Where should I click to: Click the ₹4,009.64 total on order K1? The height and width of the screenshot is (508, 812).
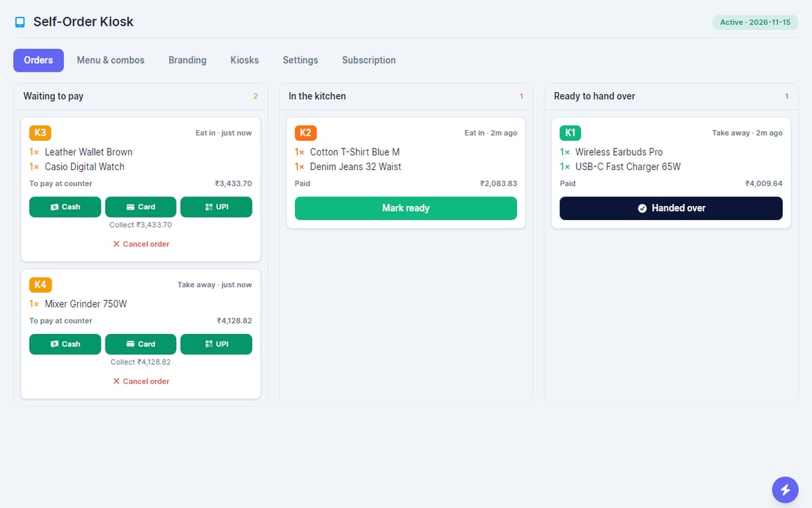(x=764, y=184)
